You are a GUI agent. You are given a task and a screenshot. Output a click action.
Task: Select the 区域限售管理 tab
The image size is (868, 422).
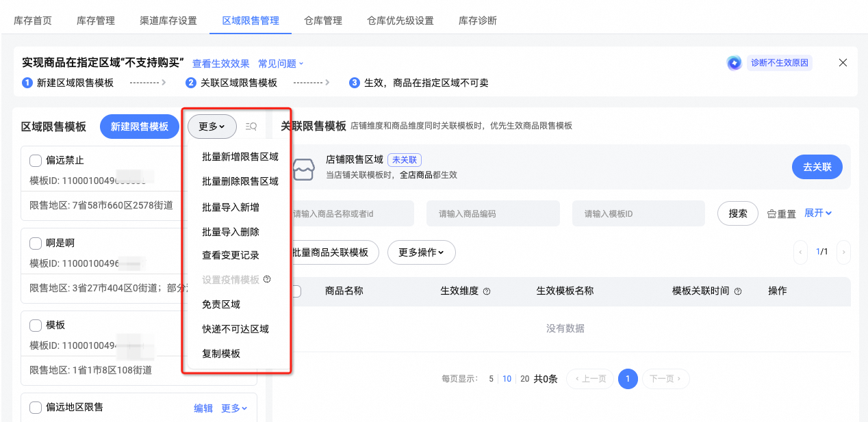pos(251,21)
